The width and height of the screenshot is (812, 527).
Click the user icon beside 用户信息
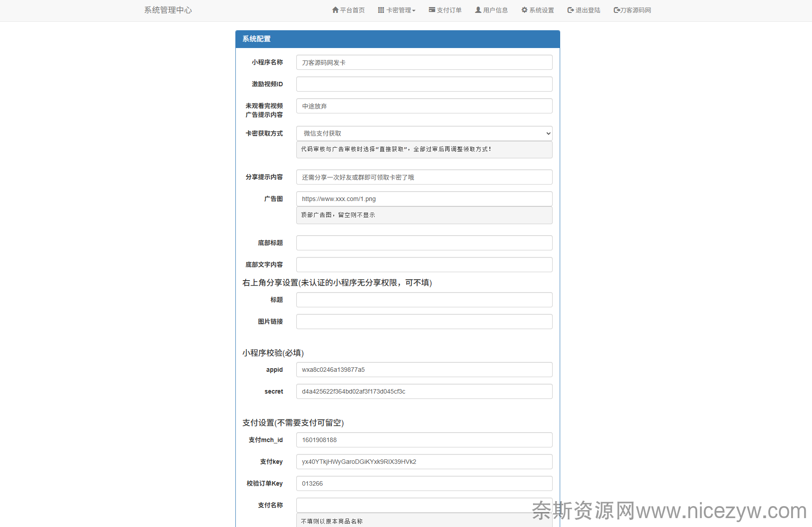coord(478,10)
